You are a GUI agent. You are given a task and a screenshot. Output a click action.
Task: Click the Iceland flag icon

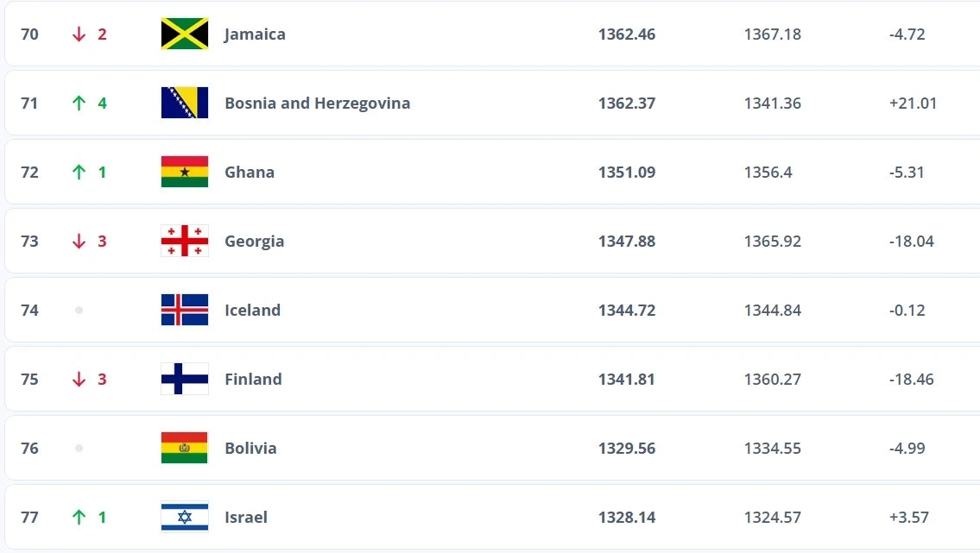(x=184, y=311)
